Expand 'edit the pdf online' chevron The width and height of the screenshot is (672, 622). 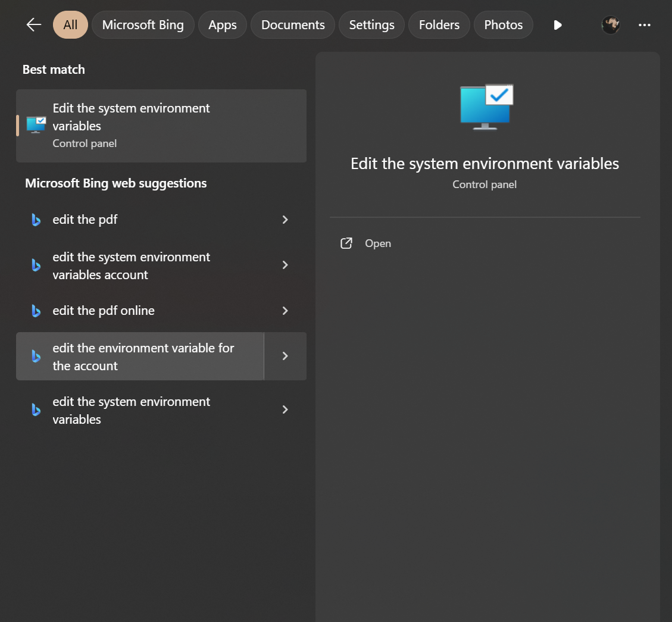[285, 311]
